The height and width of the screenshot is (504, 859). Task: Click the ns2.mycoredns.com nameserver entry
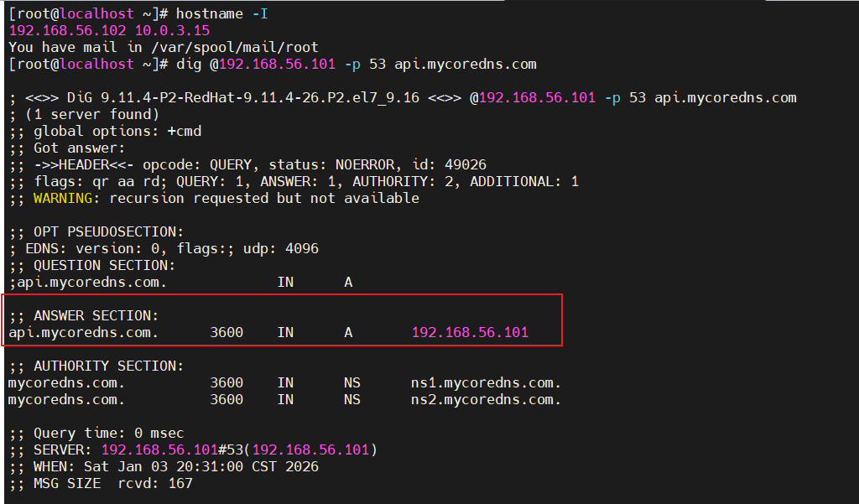click(486, 400)
